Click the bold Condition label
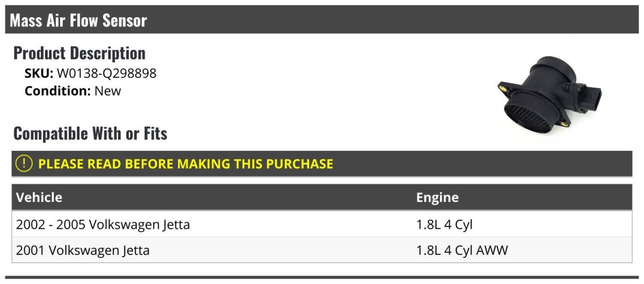The height and width of the screenshot is (284, 644). tap(57, 91)
